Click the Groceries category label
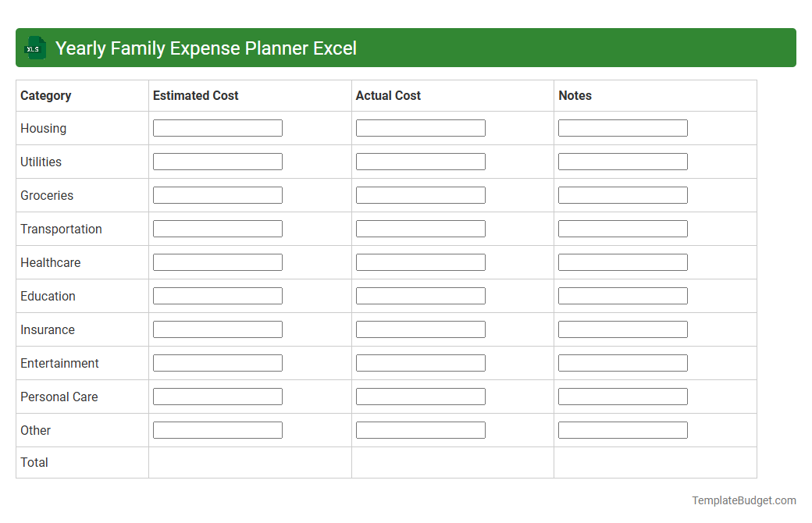Image resolution: width=812 pixels, height=523 pixels. [x=47, y=195]
